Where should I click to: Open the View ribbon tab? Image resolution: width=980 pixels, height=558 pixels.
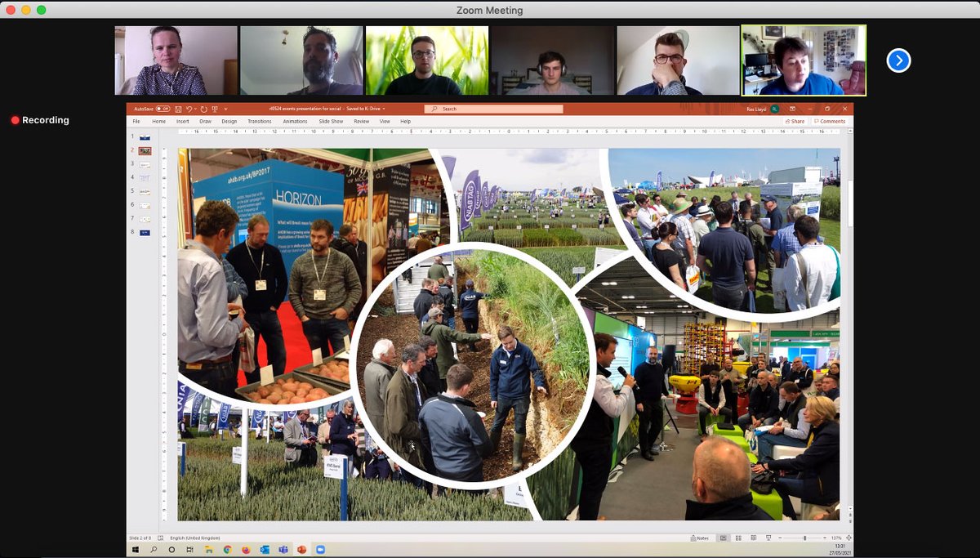click(385, 121)
